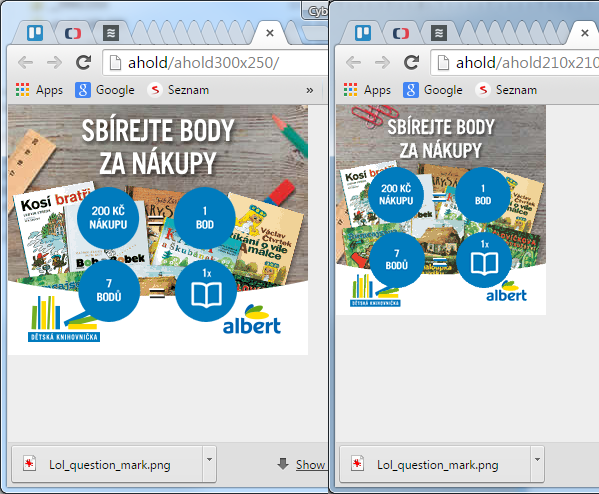Go forward in right browser window
The height and width of the screenshot is (494, 599).
[382, 62]
